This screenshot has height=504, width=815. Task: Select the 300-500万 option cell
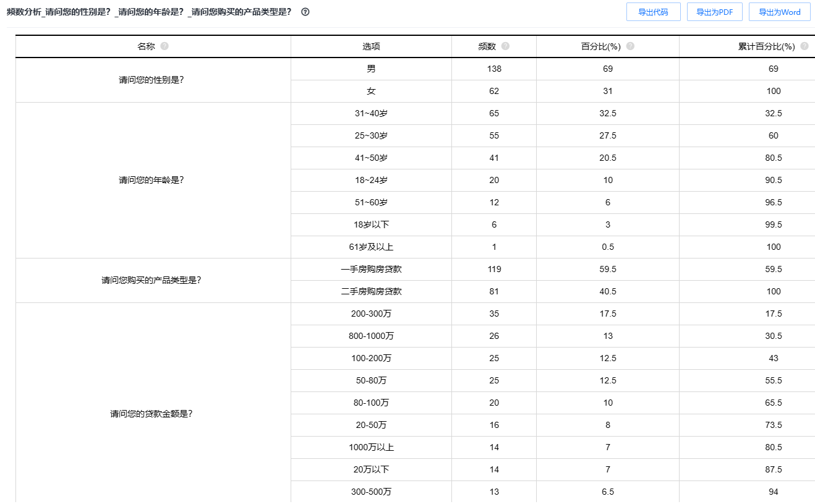tap(371, 492)
